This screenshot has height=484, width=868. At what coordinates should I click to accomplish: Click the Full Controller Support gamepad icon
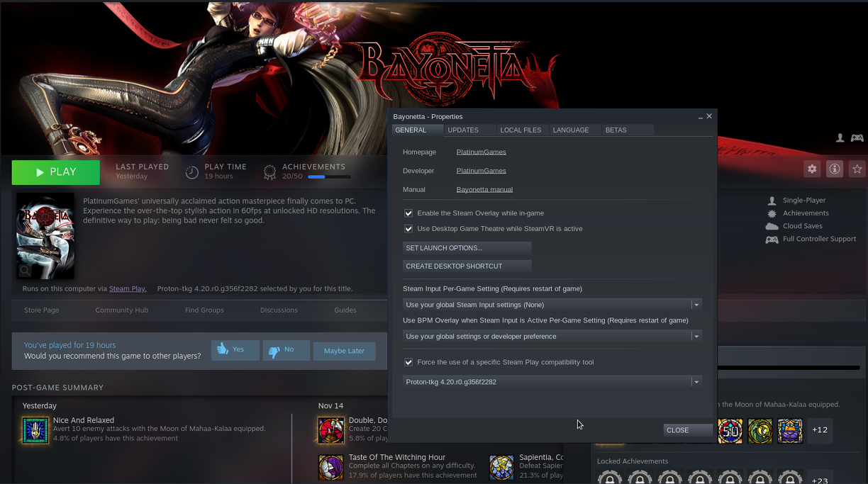pyautogui.click(x=772, y=239)
